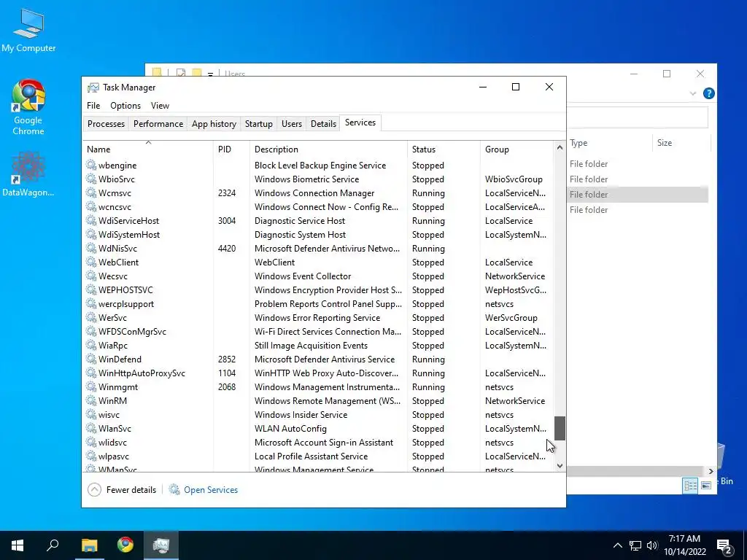Select WinHttpAutoProxySvc service name
Image resolution: width=747 pixels, height=560 pixels.
[142, 373]
